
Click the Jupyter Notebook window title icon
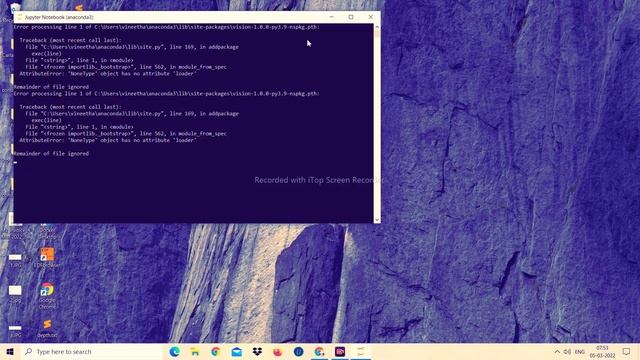pyautogui.click(x=20, y=17)
